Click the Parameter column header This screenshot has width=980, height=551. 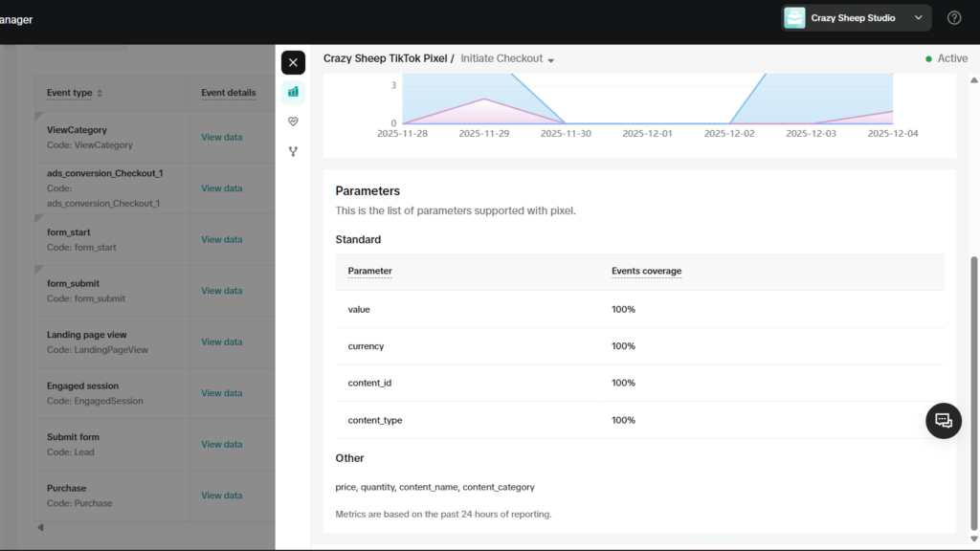coord(369,272)
